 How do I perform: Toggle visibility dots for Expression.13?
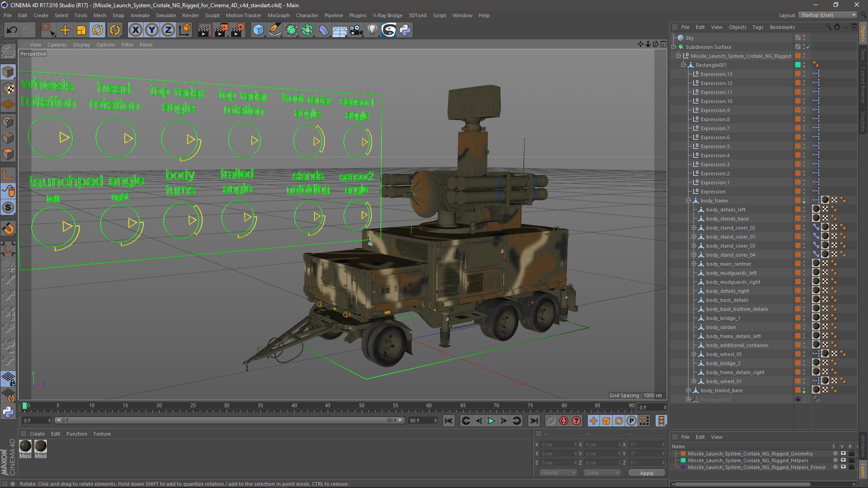tap(804, 74)
